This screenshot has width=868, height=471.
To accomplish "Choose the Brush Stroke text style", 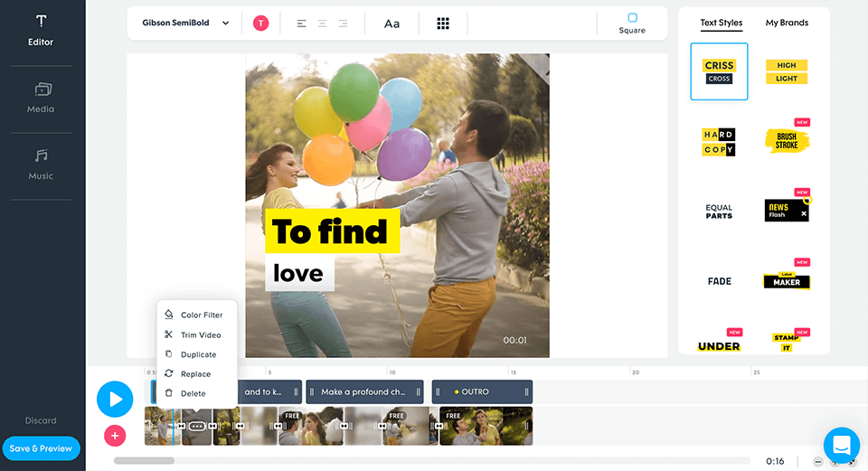I will click(787, 141).
